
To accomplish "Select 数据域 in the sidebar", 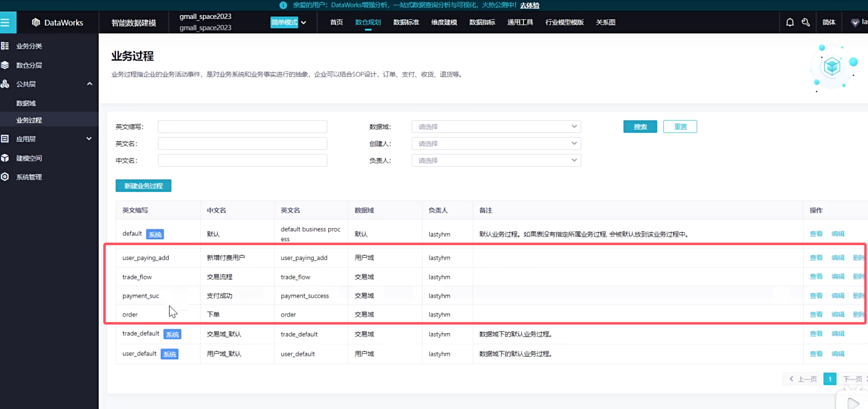I will pyautogui.click(x=26, y=103).
